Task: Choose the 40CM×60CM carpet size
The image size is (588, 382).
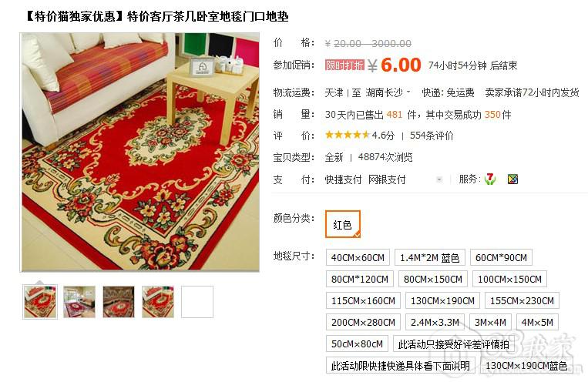Action: coord(358,257)
